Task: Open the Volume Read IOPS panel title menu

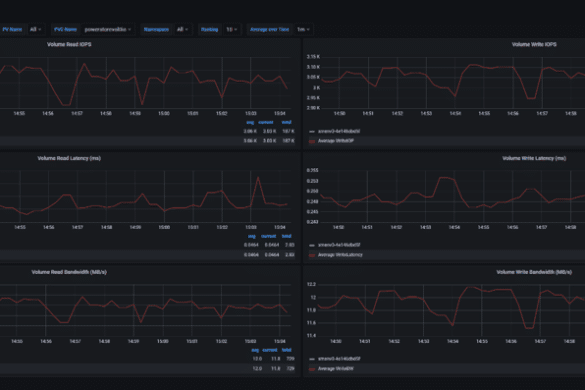Action: pyautogui.click(x=69, y=44)
